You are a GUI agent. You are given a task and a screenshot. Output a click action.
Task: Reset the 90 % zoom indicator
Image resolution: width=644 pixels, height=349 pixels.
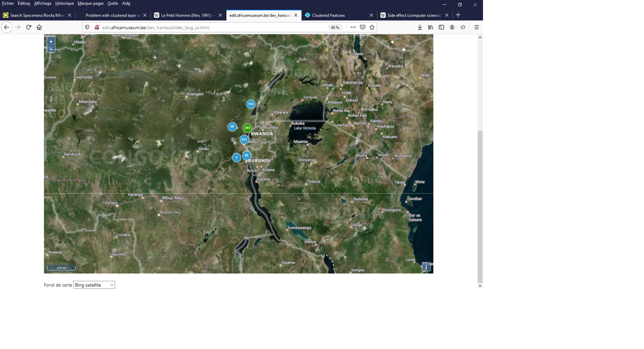pyautogui.click(x=335, y=28)
